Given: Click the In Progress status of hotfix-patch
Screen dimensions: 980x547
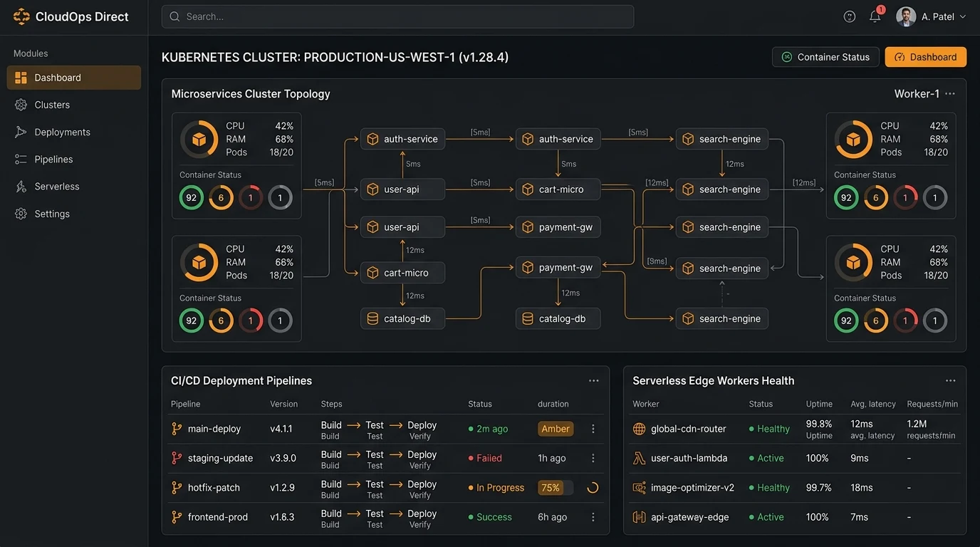Looking at the screenshot, I should (496, 488).
